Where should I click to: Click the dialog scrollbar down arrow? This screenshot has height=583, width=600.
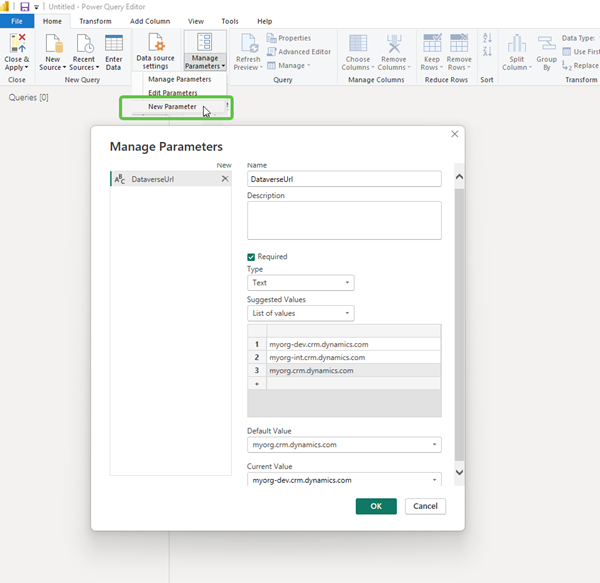459,472
